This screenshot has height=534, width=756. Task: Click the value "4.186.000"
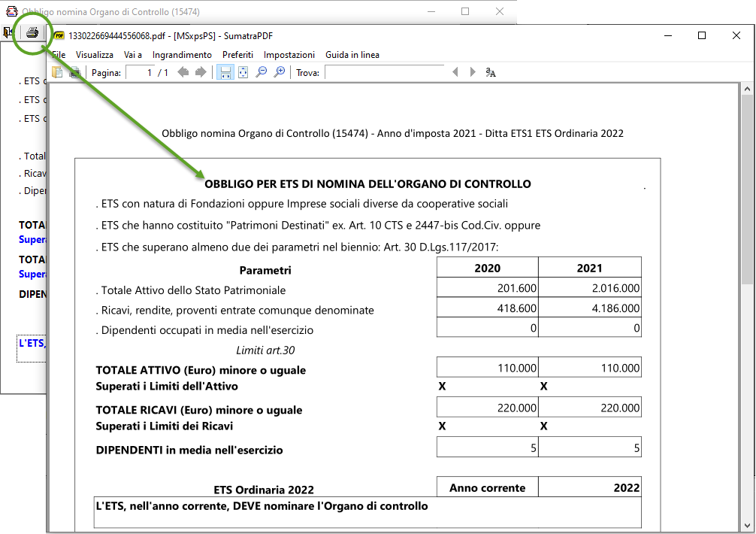[x=615, y=308]
